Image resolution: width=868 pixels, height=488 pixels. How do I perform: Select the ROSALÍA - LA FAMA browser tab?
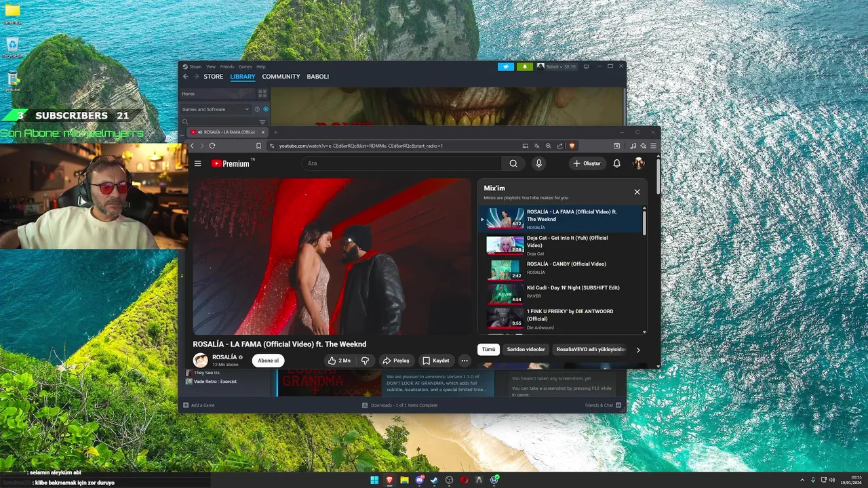click(228, 132)
